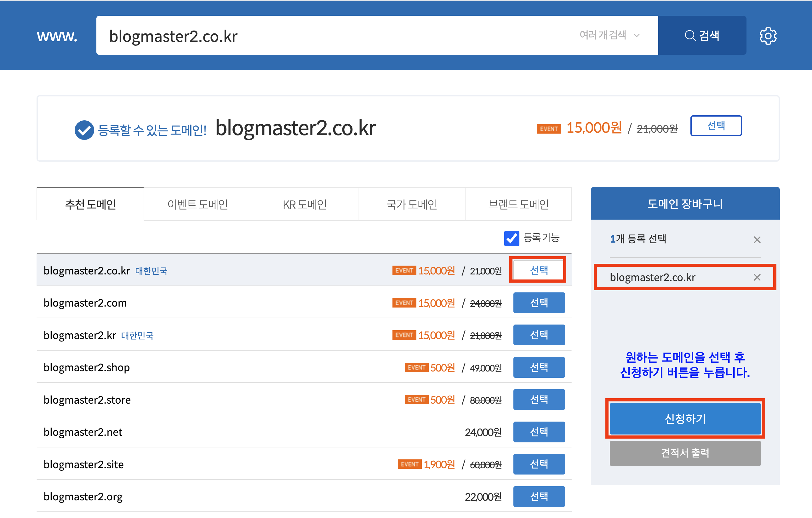The height and width of the screenshot is (518, 812).
Task: Expand the 여러 개 검색 dropdown
Action: (x=609, y=35)
